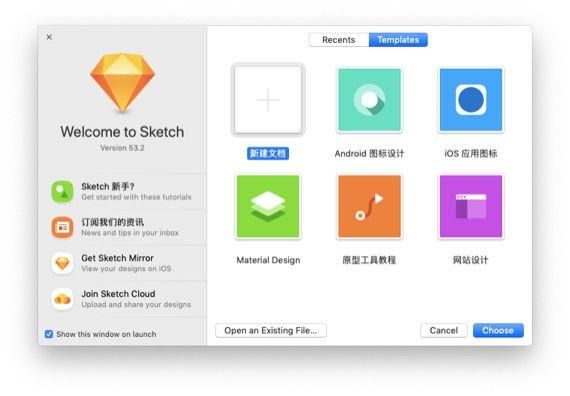
Task: Click the iOS 应用图标 label
Action: [x=471, y=153]
